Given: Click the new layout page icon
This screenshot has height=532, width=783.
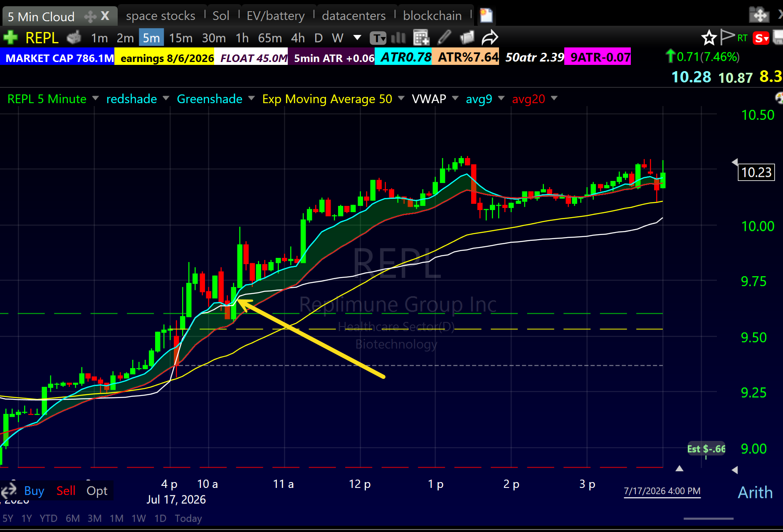Looking at the screenshot, I should pos(486,16).
